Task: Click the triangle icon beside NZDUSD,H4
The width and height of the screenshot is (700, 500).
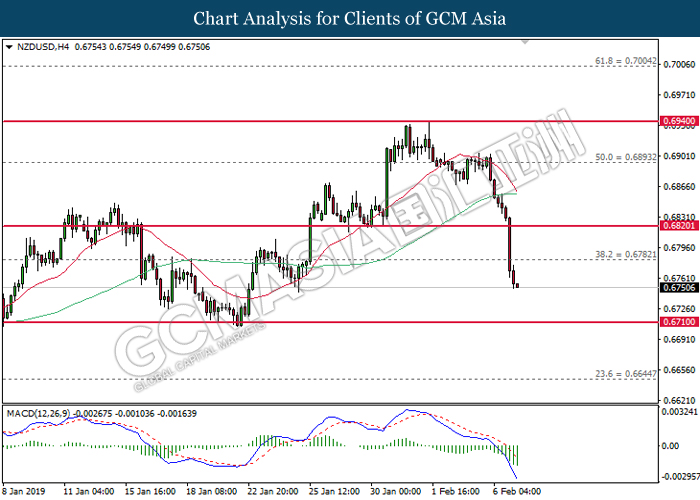Action: pyautogui.click(x=9, y=46)
